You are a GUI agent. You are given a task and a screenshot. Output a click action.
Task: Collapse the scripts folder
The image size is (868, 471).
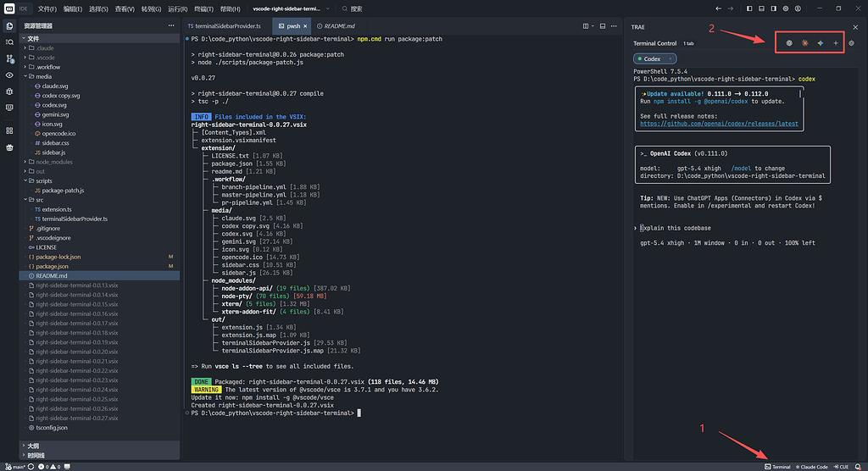coord(44,181)
